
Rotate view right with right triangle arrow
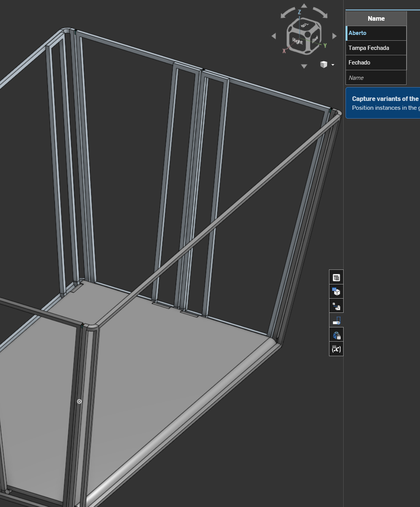tap(334, 36)
